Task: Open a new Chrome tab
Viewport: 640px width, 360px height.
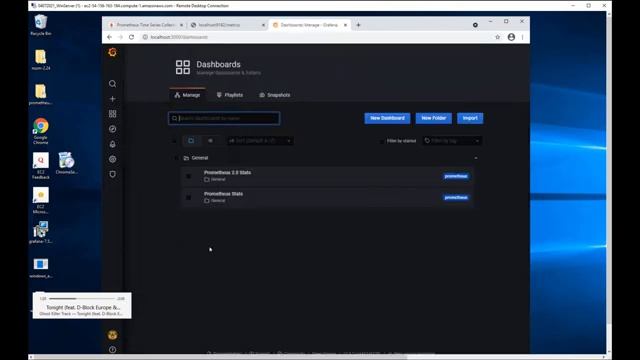Action: pos(358,25)
